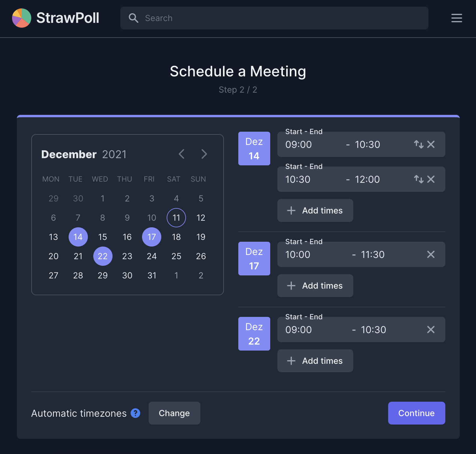The image size is (476, 454).
Task: Delete the Dez 17 time slot
Action: coord(431,254)
